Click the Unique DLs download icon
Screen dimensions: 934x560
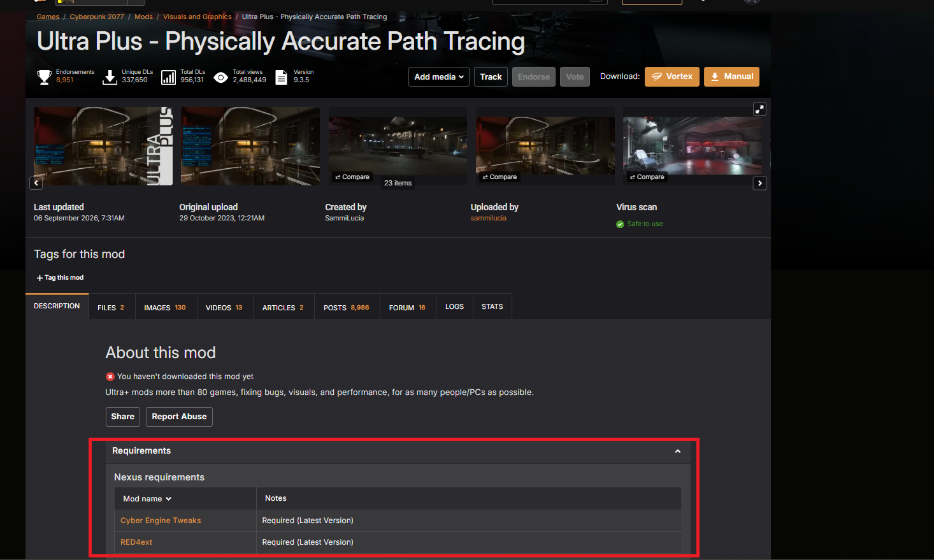point(110,77)
